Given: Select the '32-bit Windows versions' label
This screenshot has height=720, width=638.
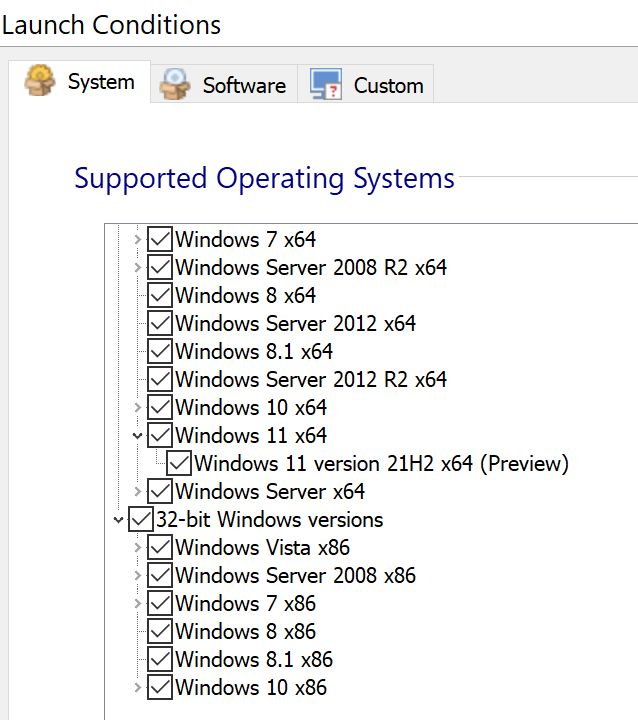Looking at the screenshot, I should pyautogui.click(x=270, y=519).
